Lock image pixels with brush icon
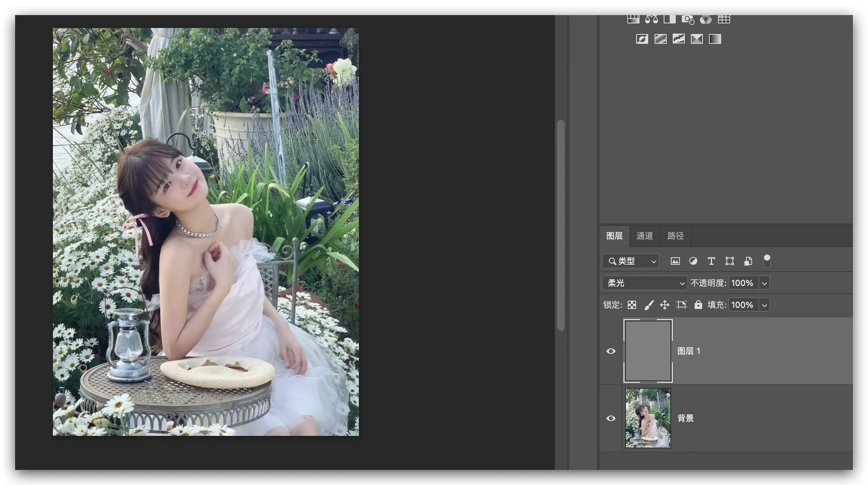868x485 pixels. pyautogui.click(x=649, y=305)
